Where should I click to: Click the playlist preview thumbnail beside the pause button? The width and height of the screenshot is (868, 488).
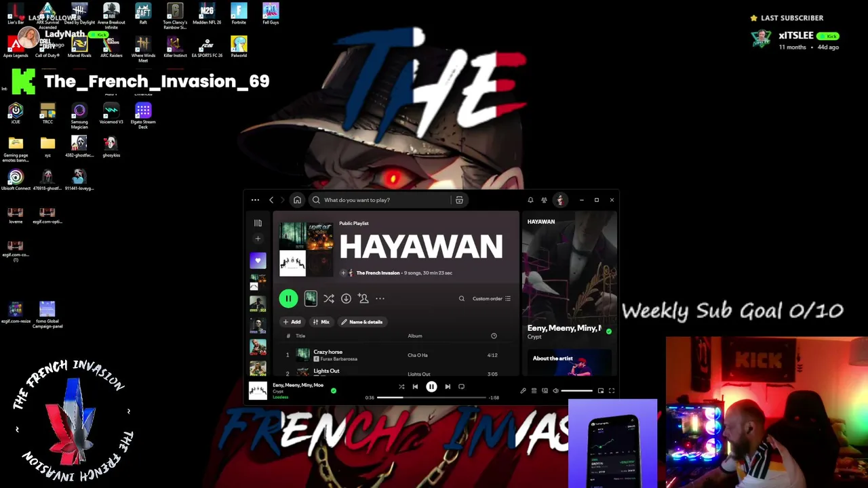pyautogui.click(x=311, y=298)
